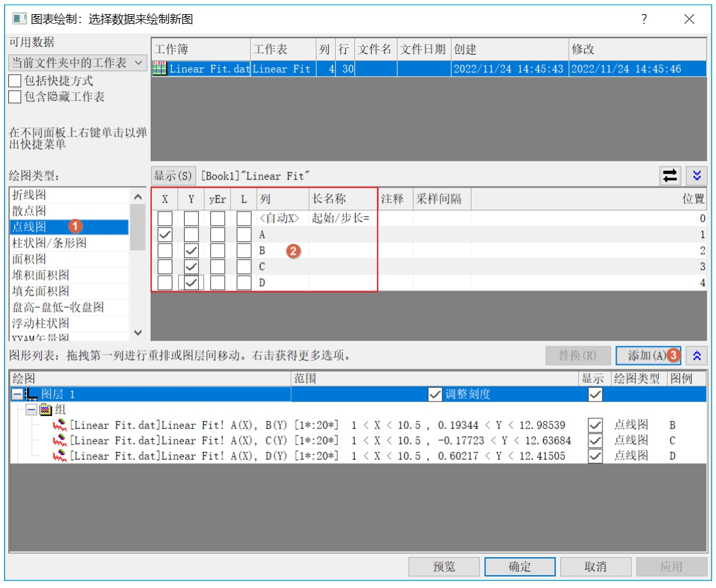Uncheck the 调整刻度 checkbox for 图层 1
This screenshot has width=716, height=588.
point(435,395)
